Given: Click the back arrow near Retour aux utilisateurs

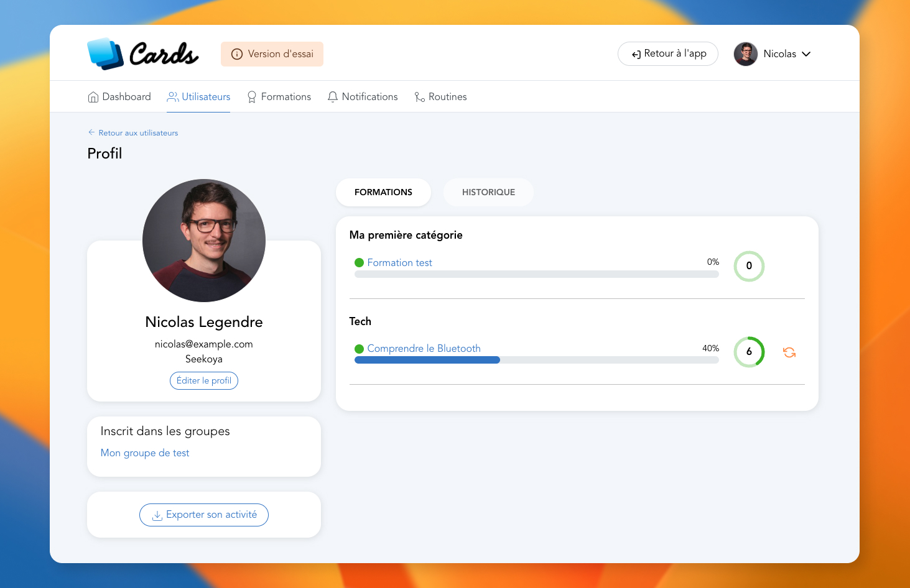Looking at the screenshot, I should [91, 132].
